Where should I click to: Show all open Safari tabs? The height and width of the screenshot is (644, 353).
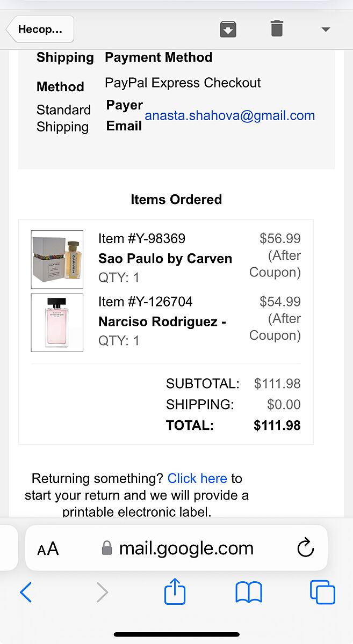click(x=322, y=592)
